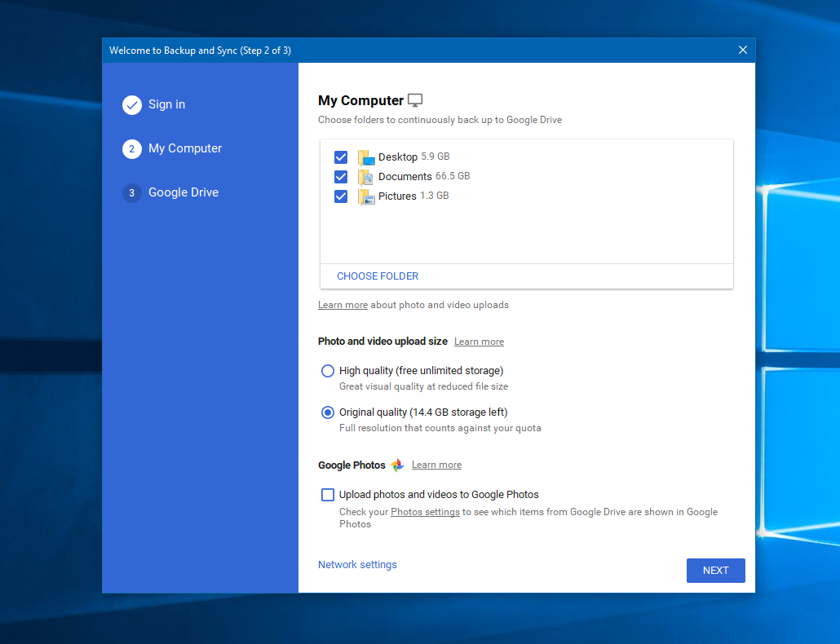The height and width of the screenshot is (644, 840).
Task: Click the 1.3 GB size value
Action: 435,196
